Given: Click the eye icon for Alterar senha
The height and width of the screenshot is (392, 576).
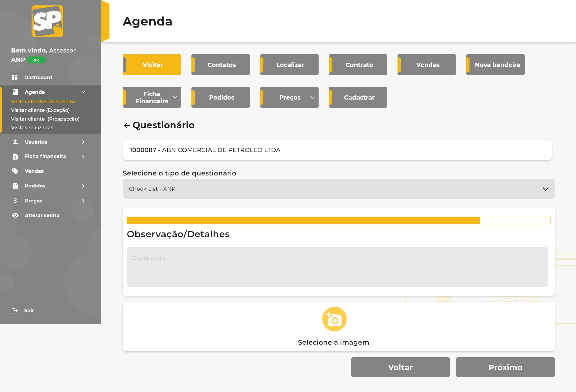Looking at the screenshot, I should [x=15, y=215].
